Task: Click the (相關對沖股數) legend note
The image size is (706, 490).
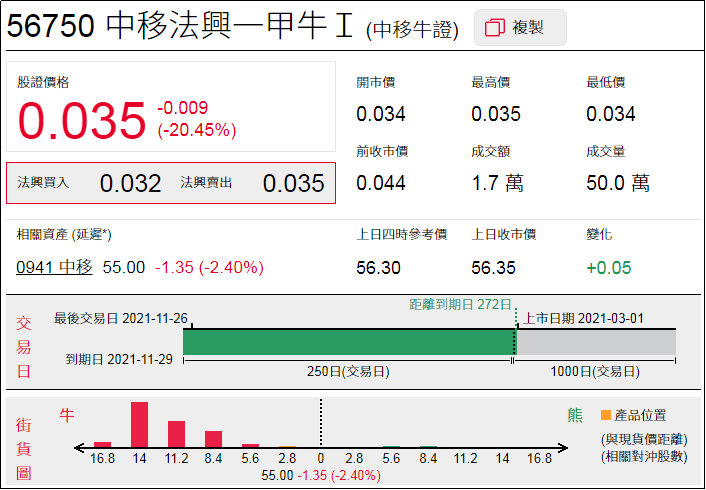Action: click(644, 456)
